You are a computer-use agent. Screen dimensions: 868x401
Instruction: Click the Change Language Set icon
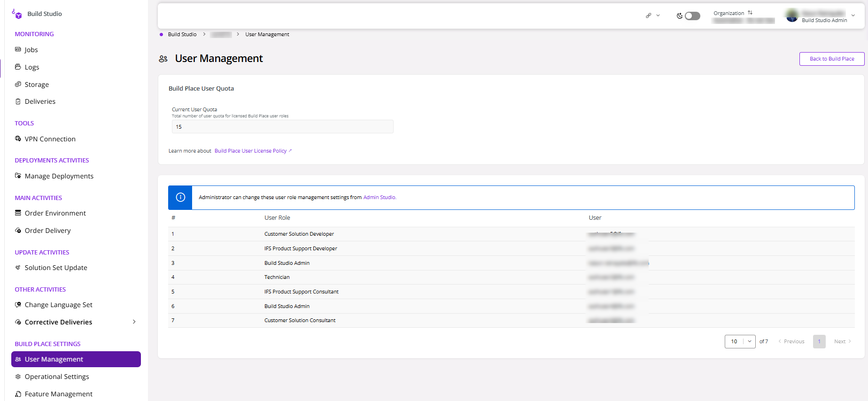click(x=18, y=304)
